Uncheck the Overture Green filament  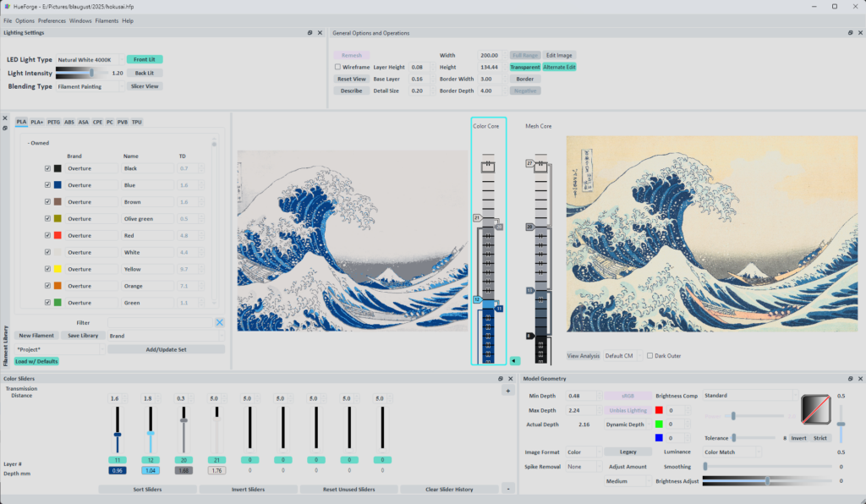coord(47,303)
